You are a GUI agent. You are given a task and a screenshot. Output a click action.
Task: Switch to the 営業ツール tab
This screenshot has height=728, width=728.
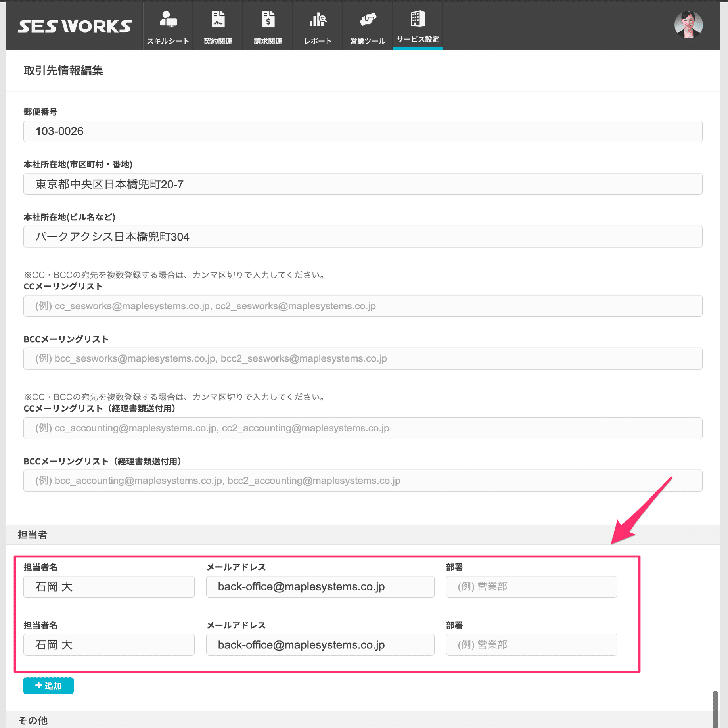[x=368, y=26]
